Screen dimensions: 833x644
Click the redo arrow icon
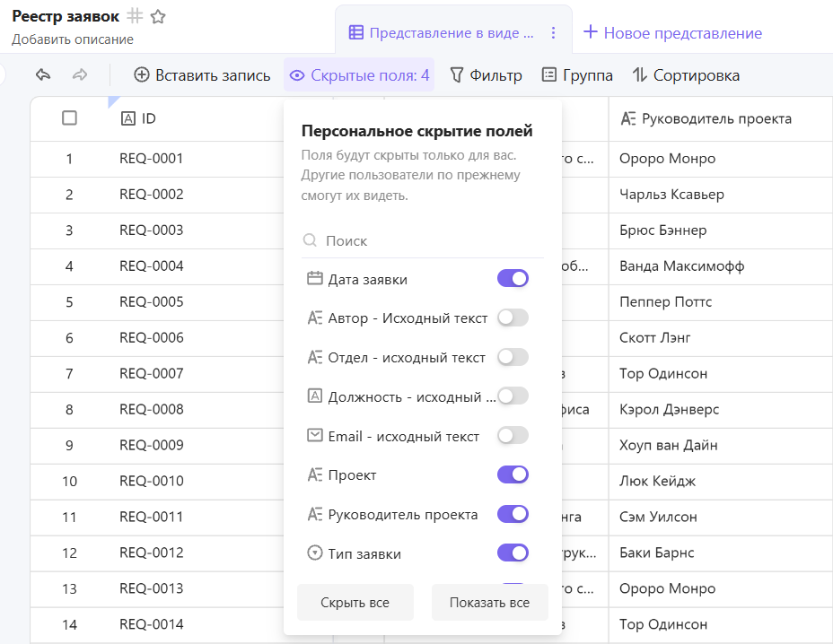(80, 74)
